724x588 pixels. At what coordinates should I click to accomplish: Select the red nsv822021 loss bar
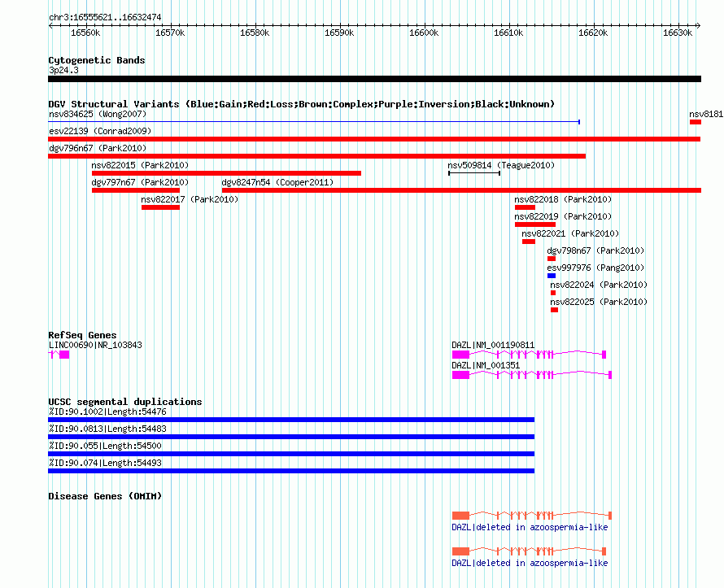point(529,242)
